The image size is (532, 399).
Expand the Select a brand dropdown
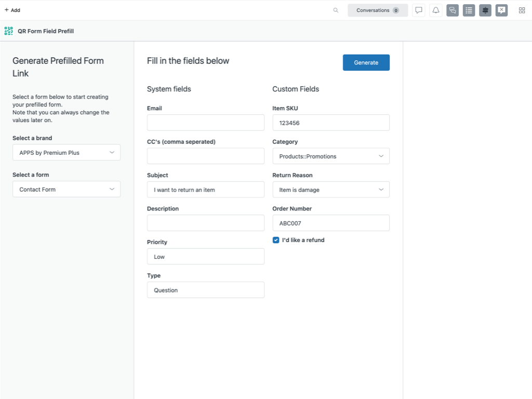66,153
